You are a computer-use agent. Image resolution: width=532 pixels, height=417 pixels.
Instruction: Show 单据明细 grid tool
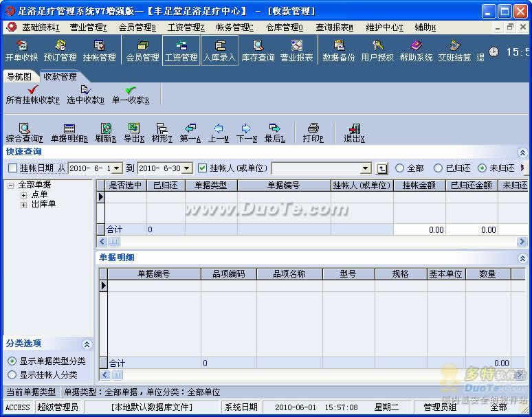click(x=69, y=133)
